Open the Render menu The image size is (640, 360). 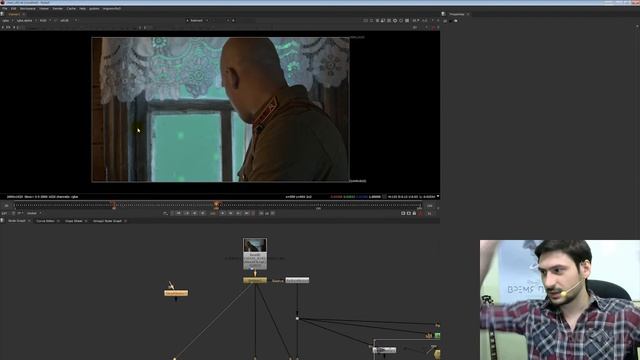coord(58,9)
